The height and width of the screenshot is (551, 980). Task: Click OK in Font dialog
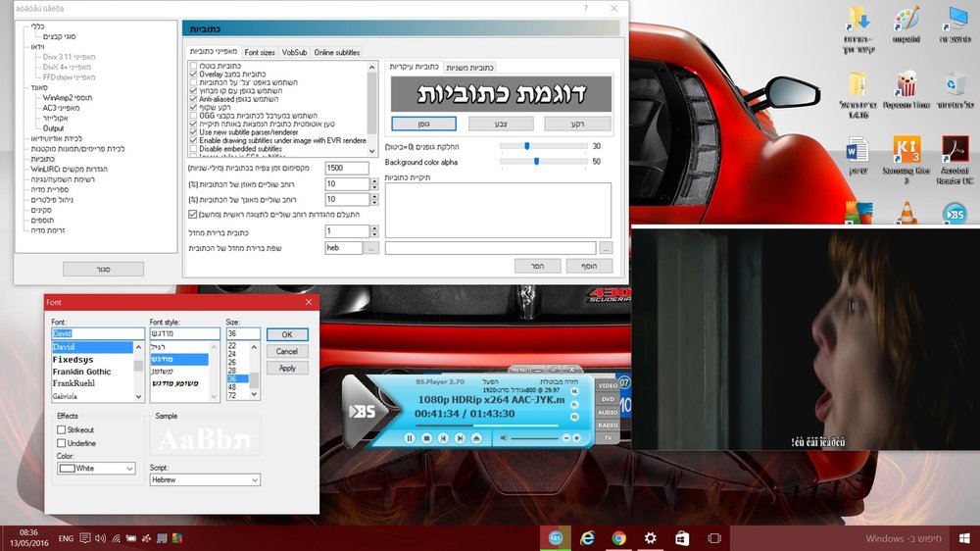287,334
